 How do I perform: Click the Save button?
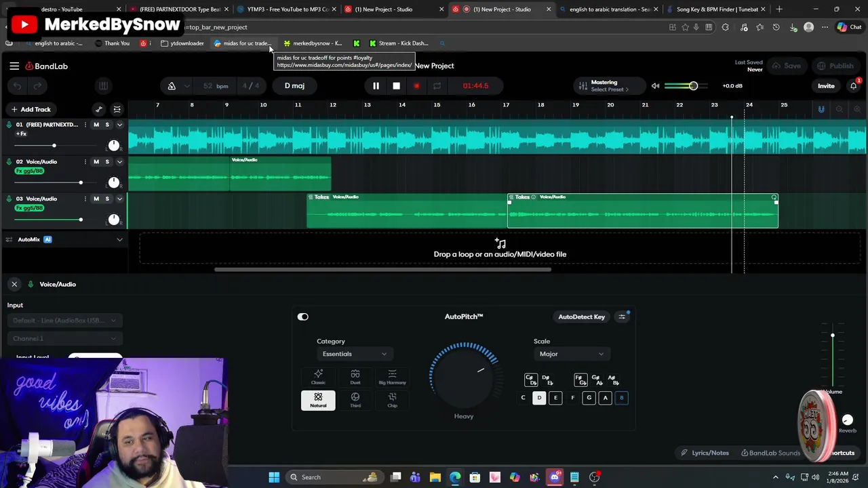(787, 66)
